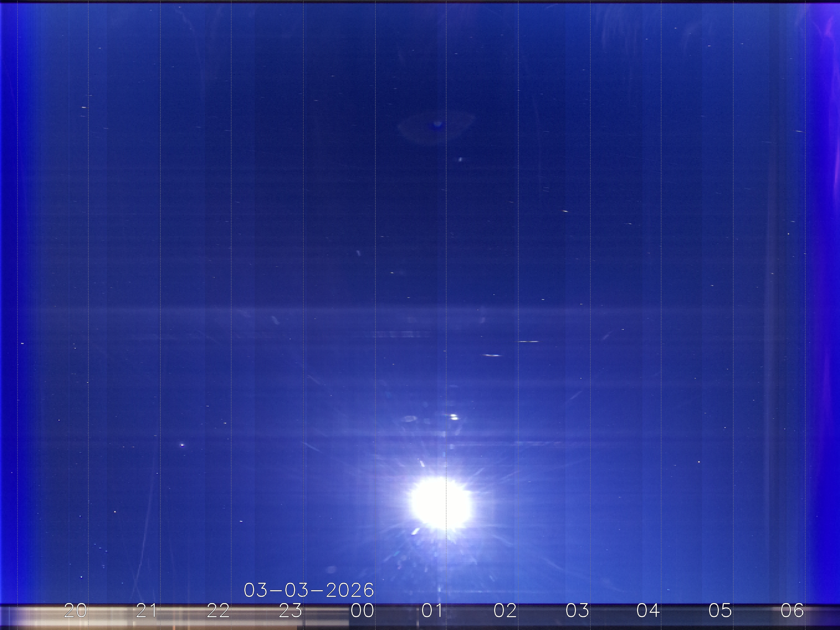Select the 23 hour marker
The height and width of the screenshot is (630, 840).
click(291, 611)
